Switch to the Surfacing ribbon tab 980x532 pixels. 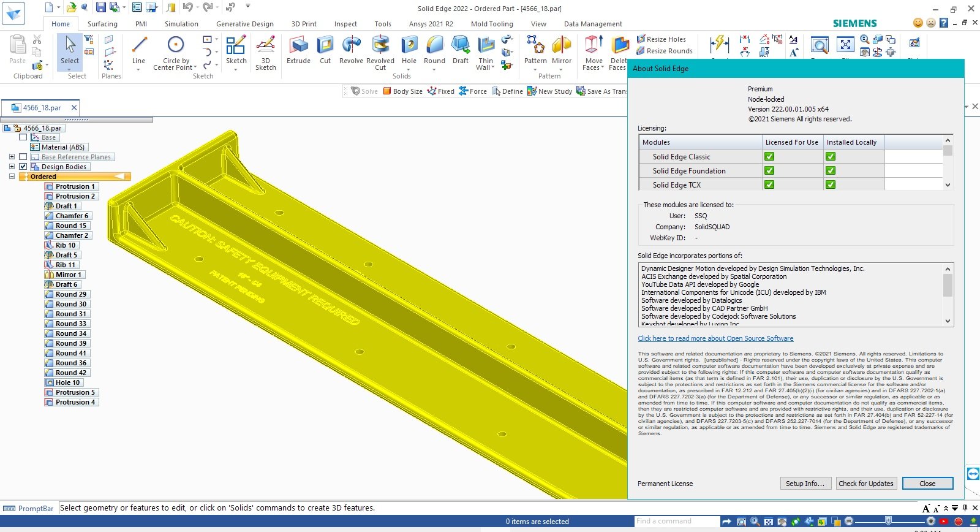[102, 24]
